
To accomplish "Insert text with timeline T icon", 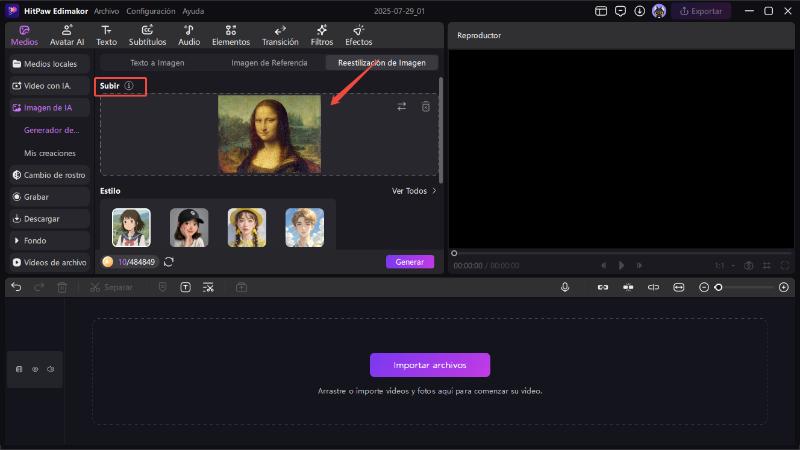I will tap(186, 287).
